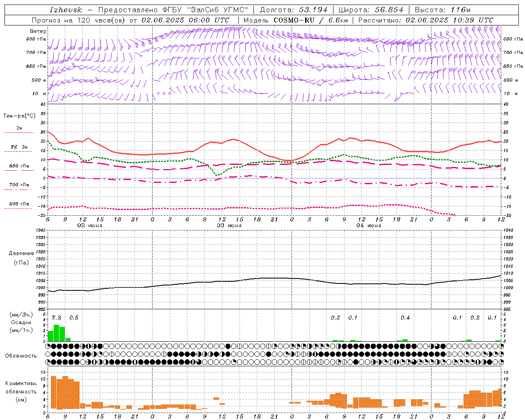
Task: Click the Ветер wind panel label
Action: 38,31
